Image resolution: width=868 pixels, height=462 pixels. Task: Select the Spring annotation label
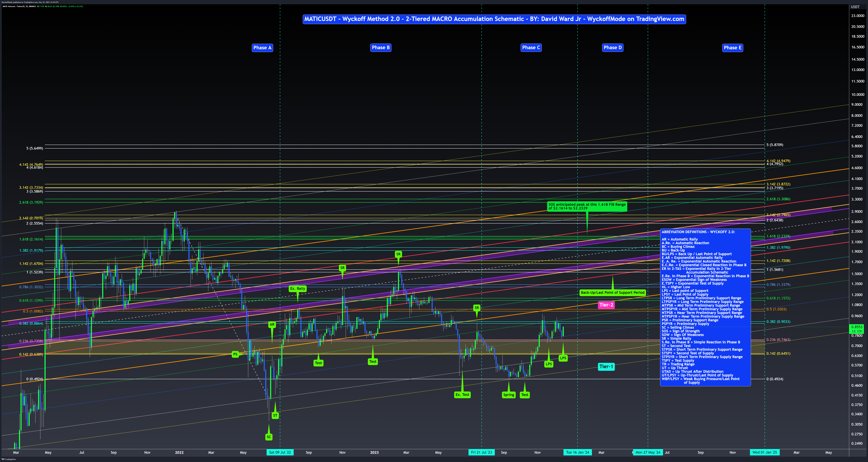coord(509,395)
